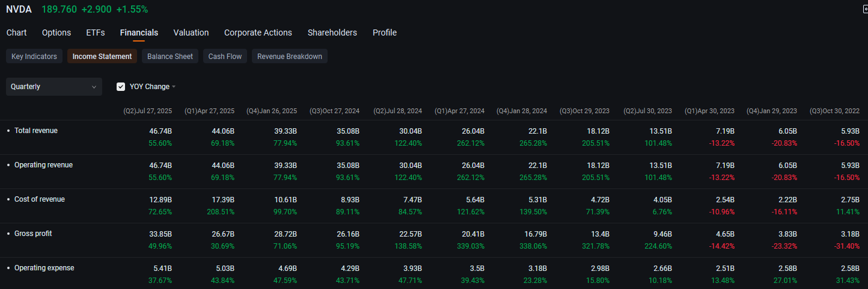This screenshot has width=868, height=289.
Task: Expand the YOY Change dropdown arrow
Action: (174, 87)
